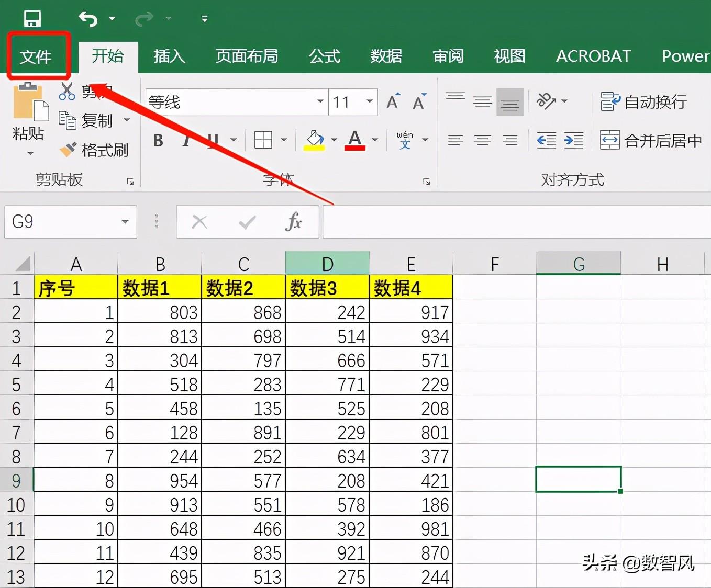Viewport: 711px width, 588px height.
Task: Open the 文件 menu
Action: pyautogui.click(x=37, y=56)
